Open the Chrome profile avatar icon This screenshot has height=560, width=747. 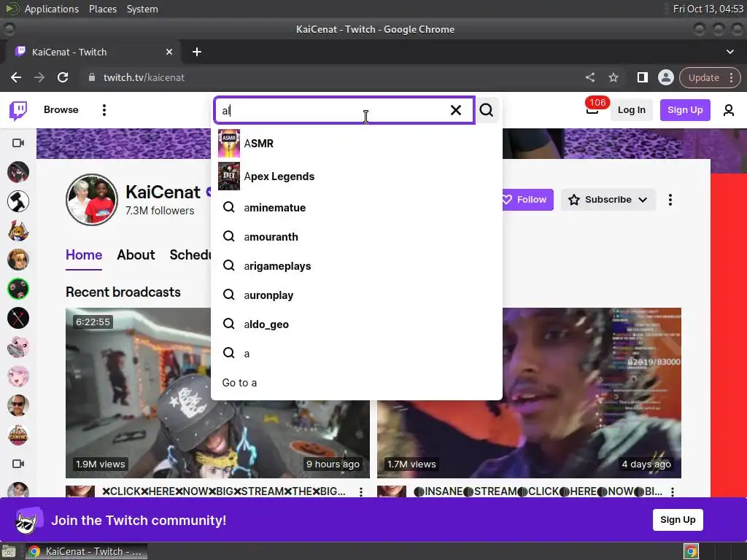tap(665, 77)
